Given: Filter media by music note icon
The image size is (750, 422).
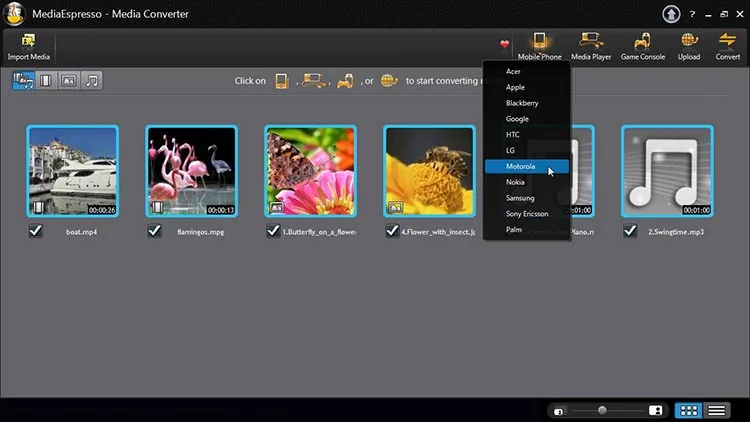Looking at the screenshot, I should (x=92, y=80).
